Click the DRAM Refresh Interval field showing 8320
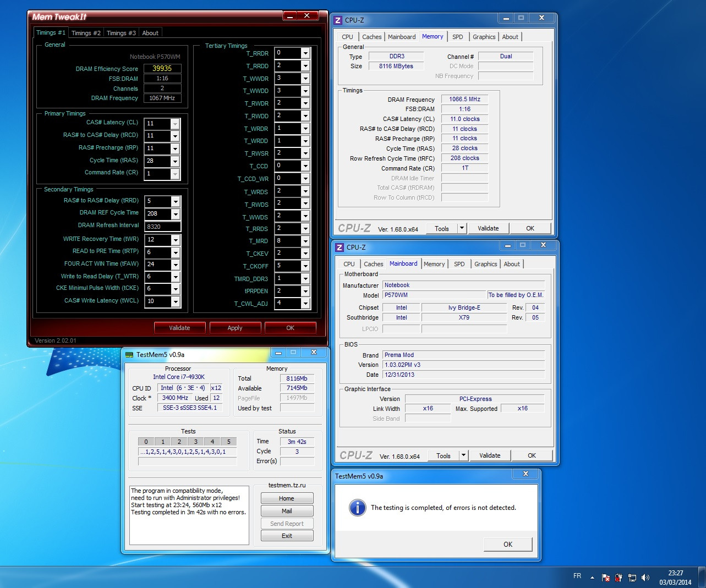This screenshot has height=588, width=706. [x=162, y=227]
